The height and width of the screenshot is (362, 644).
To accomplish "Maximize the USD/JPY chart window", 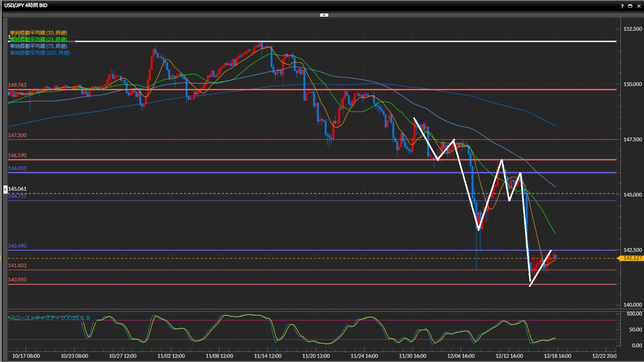I will (x=630, y=6).
